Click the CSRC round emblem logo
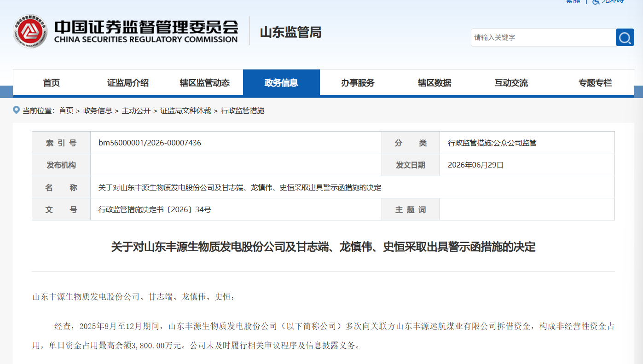This screenshot has height=364, width=643. [30, 31]
